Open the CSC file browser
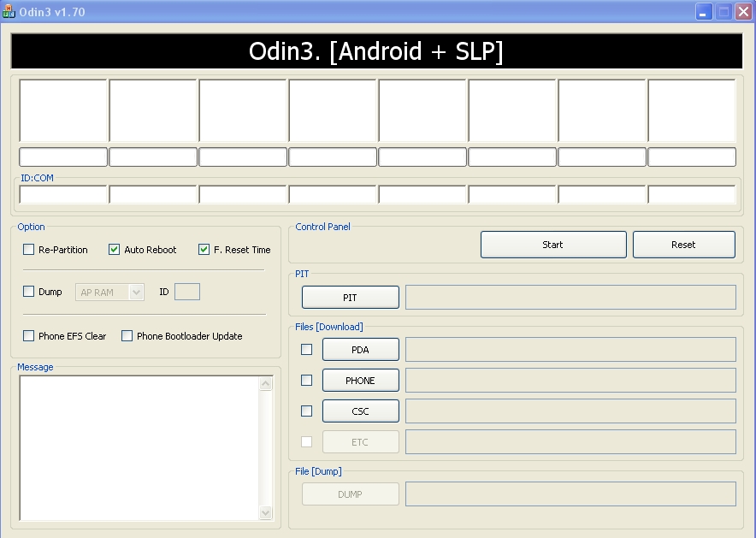The image size is (756, 538). point(360,411)
